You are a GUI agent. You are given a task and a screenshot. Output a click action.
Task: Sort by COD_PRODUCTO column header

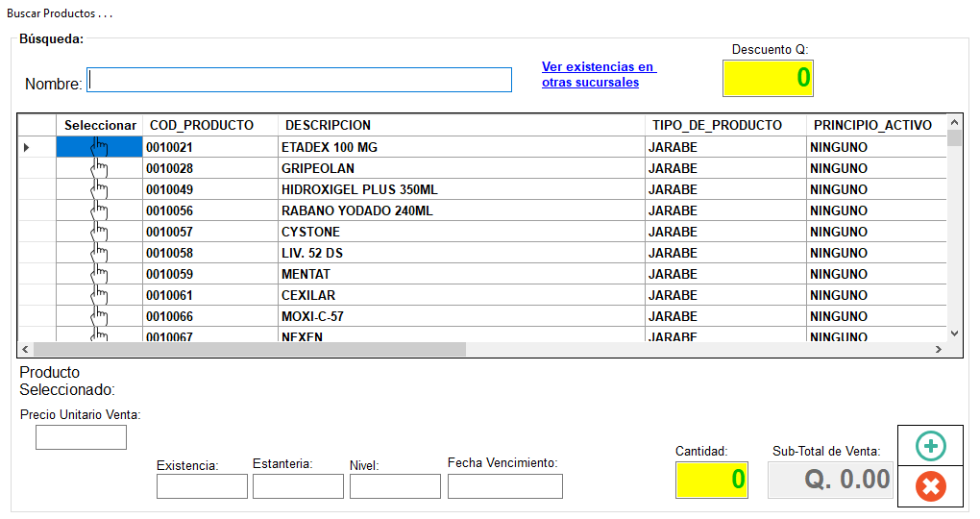pyautogui.click(x=202, y=125)
